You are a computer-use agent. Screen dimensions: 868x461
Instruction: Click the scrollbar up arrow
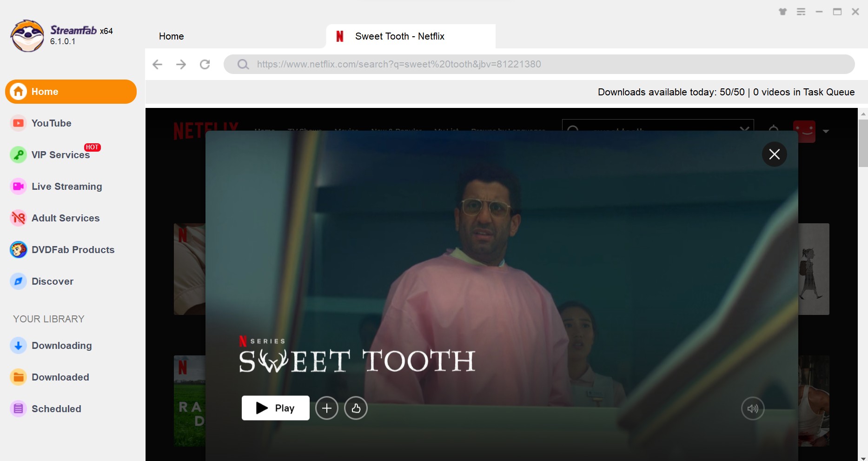coord(863,114)
